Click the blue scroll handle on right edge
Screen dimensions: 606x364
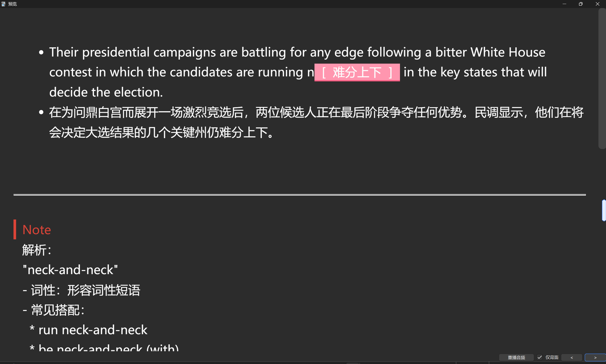pyautogui.click(x=604, y=211)
